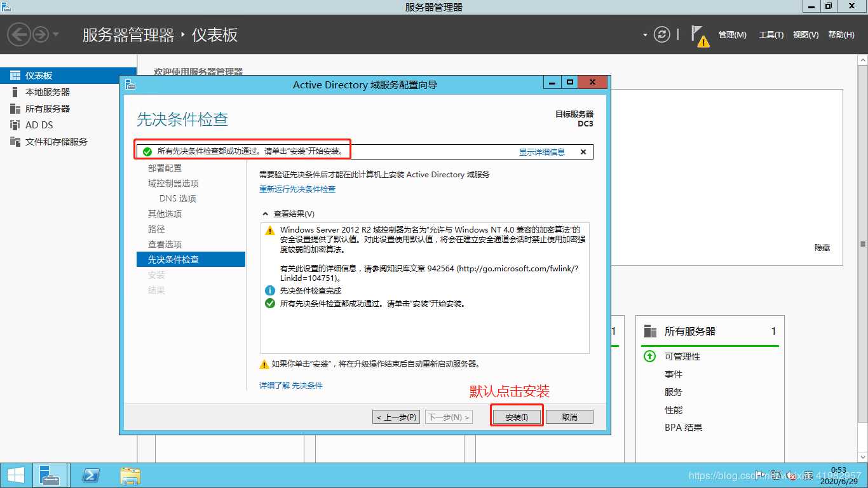Click the refresh icon in the header
The image size is (868, 488).
(x=662, y=34)
